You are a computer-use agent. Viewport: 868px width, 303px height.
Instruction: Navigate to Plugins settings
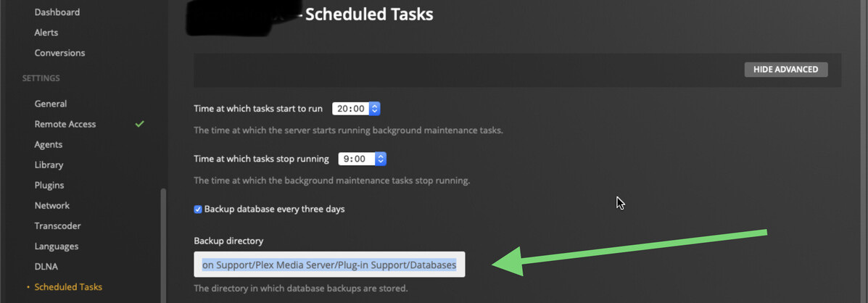49,185
